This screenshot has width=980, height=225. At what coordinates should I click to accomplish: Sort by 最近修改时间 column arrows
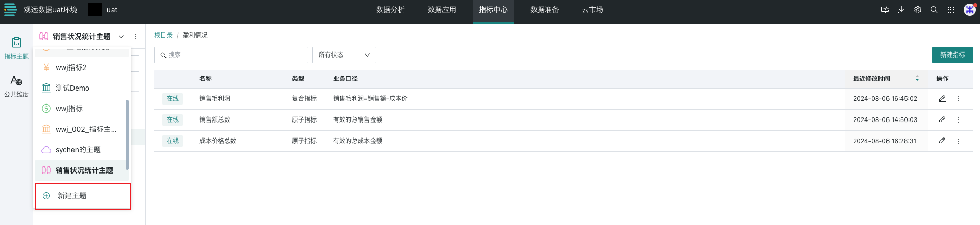917,79
